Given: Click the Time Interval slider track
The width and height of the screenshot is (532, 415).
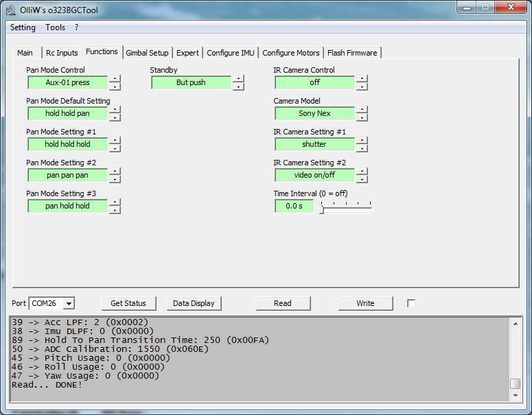Looking at the screenshot, I should 346,209.
